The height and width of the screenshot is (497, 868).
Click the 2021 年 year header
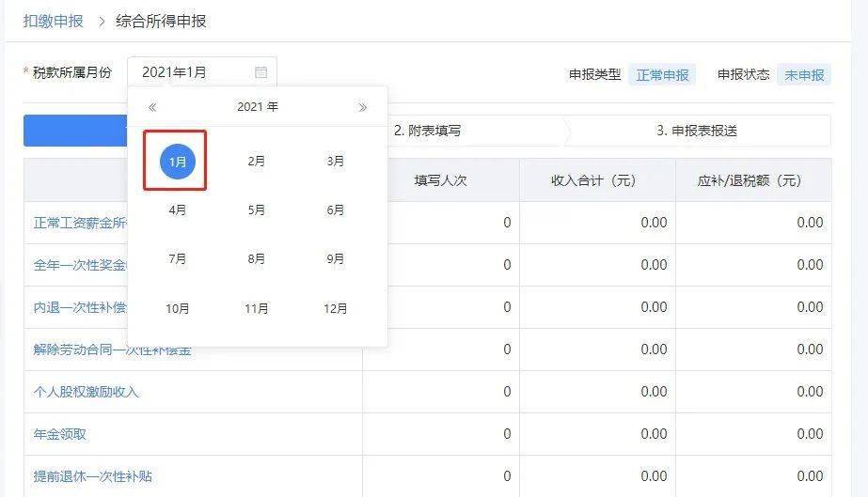[258, 107]
